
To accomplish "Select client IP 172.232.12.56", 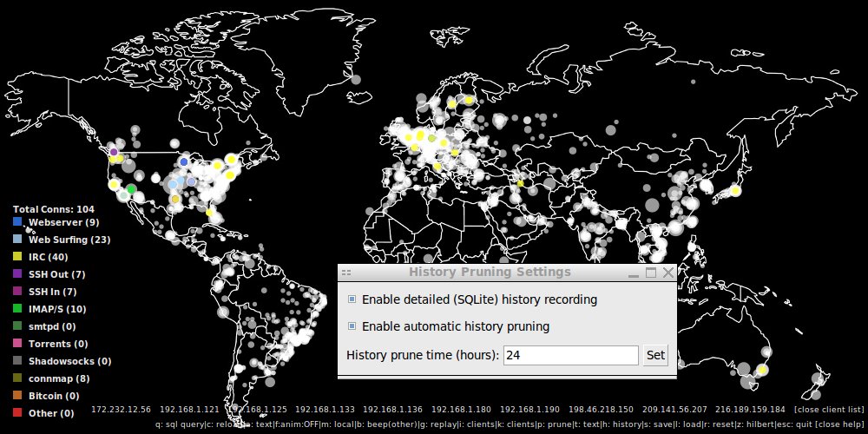I will 121,409.
